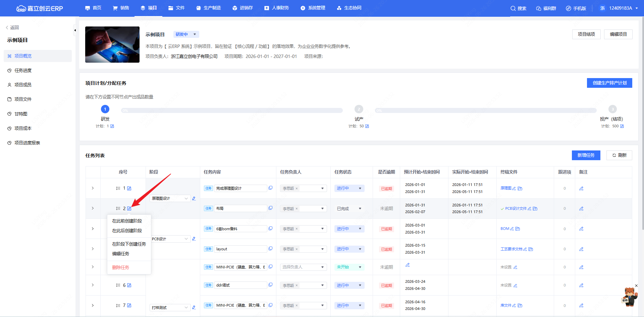Open search in top bar
The width and height of the screenshot is (644, 317).
click(518, 8)
